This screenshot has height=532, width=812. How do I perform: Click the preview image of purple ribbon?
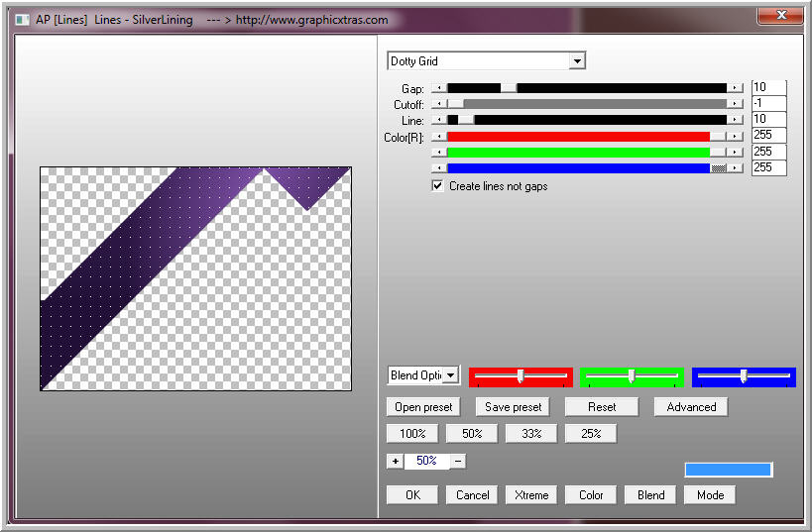[x=195, y=278]
